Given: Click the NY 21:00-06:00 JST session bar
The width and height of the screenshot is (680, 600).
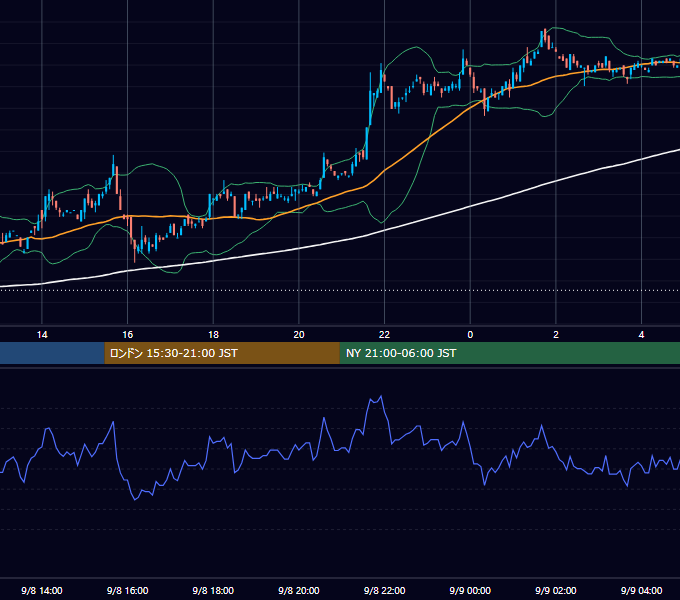Looking at the screenshot, I should pyautogui.click(x=510, y=353).
